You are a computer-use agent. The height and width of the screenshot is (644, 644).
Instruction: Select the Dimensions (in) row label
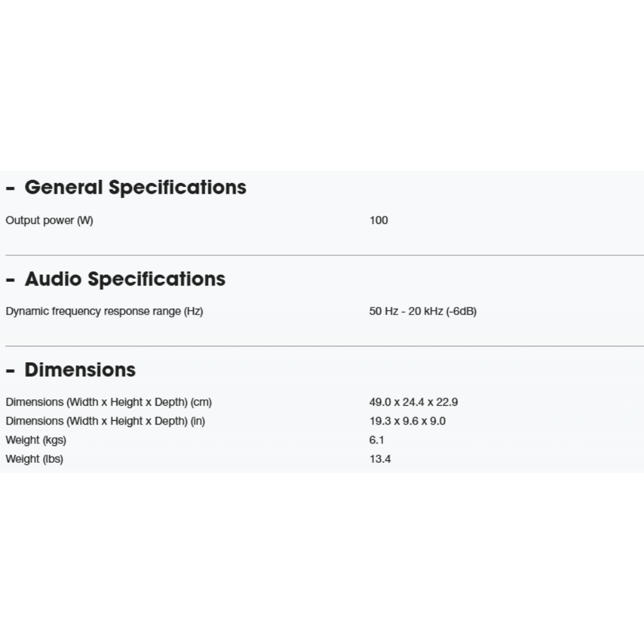point(105,421)
